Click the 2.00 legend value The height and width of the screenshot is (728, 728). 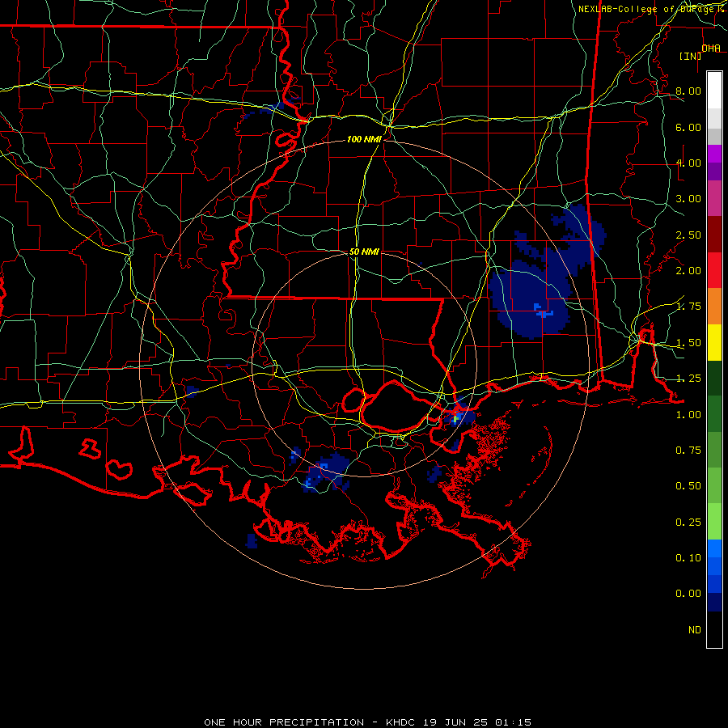(x=688, y=271)
